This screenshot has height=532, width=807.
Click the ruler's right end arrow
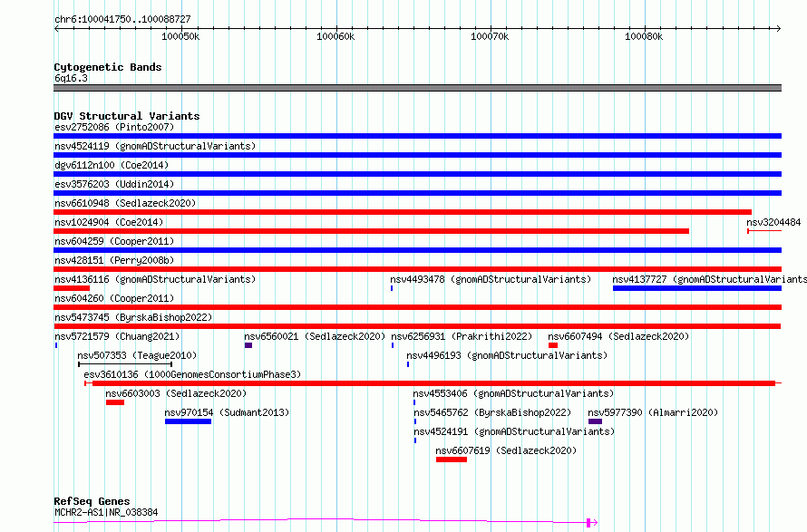coord(779,28)
